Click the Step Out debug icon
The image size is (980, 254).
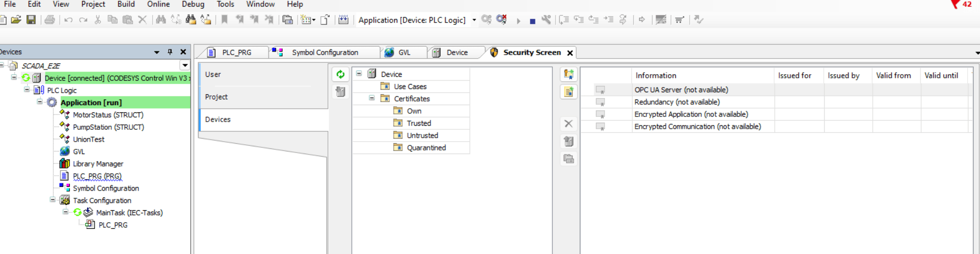[594, 20]
